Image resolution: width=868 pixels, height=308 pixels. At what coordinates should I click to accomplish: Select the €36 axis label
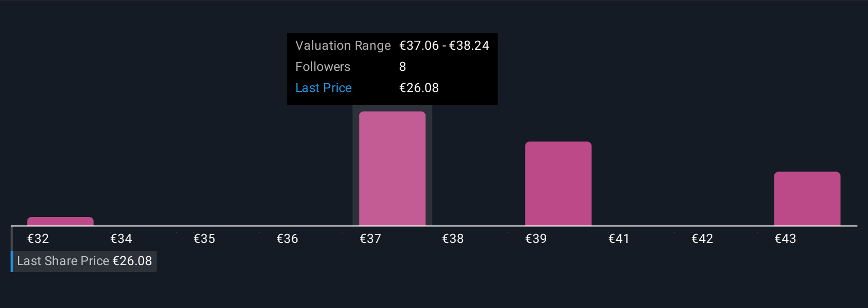287,239
